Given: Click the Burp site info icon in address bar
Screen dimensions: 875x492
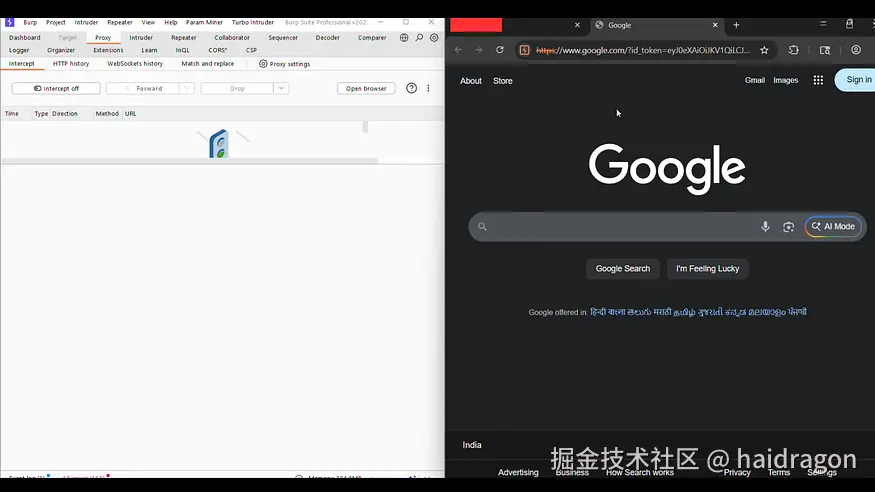Looking at the screenshot, I should pos(525,50).
